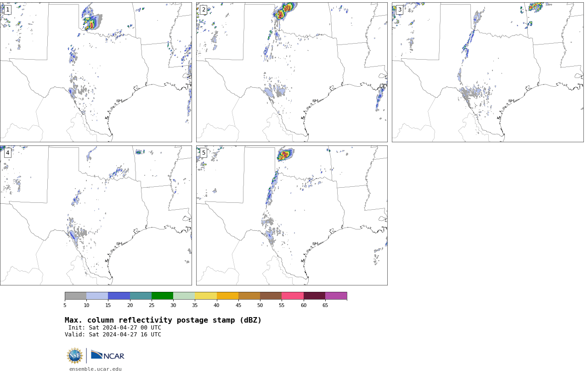
Task: Click the dark green 25-30 dBZ swatch
Action: [162, 296]
